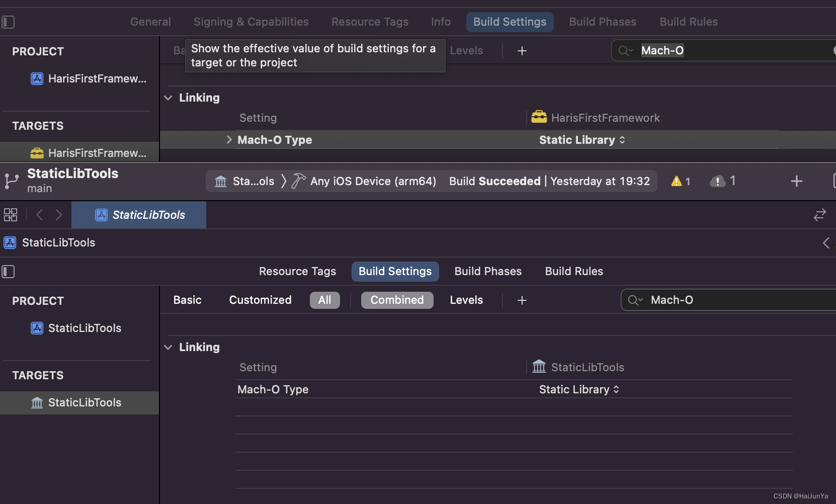Viewport: 836px width, 504px height.
Task: Open search options in the lower Mach-O filter
Action: coord(635,300)
